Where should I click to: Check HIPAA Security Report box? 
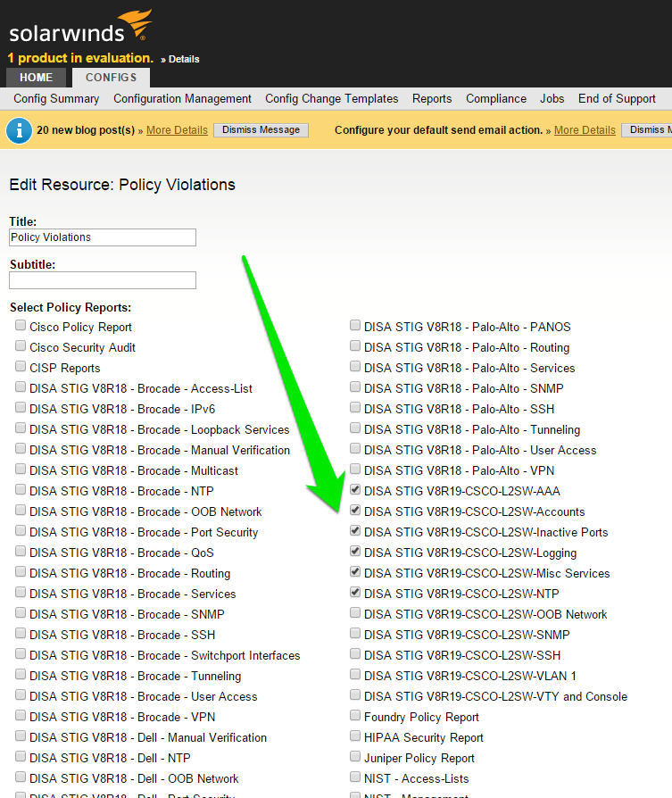tap(355, 736)
